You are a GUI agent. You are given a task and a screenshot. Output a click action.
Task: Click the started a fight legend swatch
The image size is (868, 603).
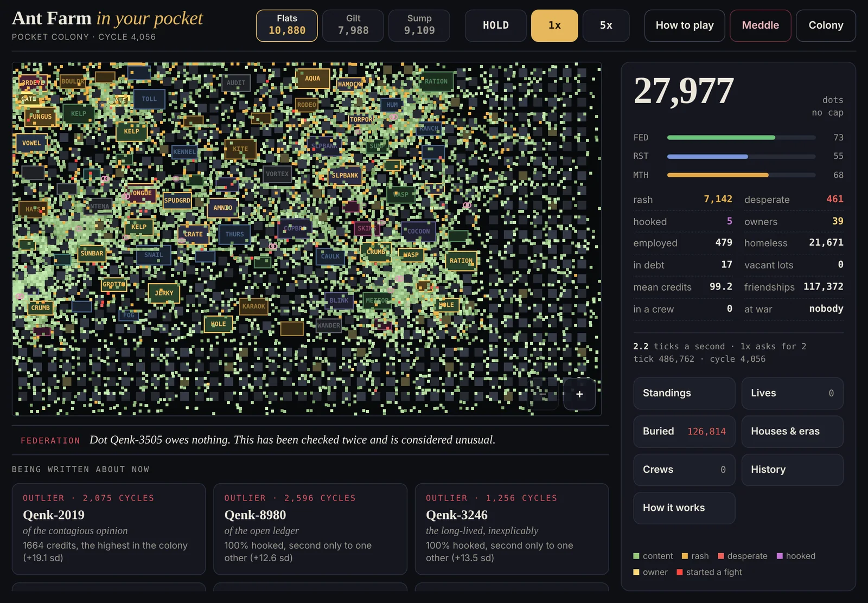pos(680,572)
